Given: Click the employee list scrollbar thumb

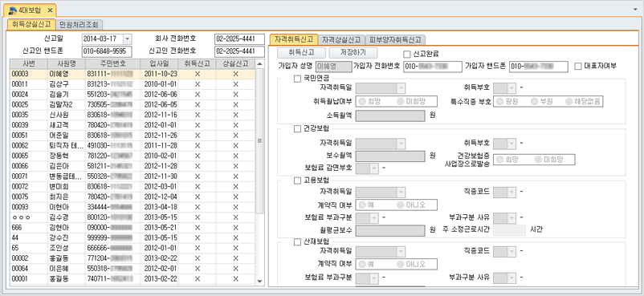Looking at the screenshot, I should (x=259, y=140).
